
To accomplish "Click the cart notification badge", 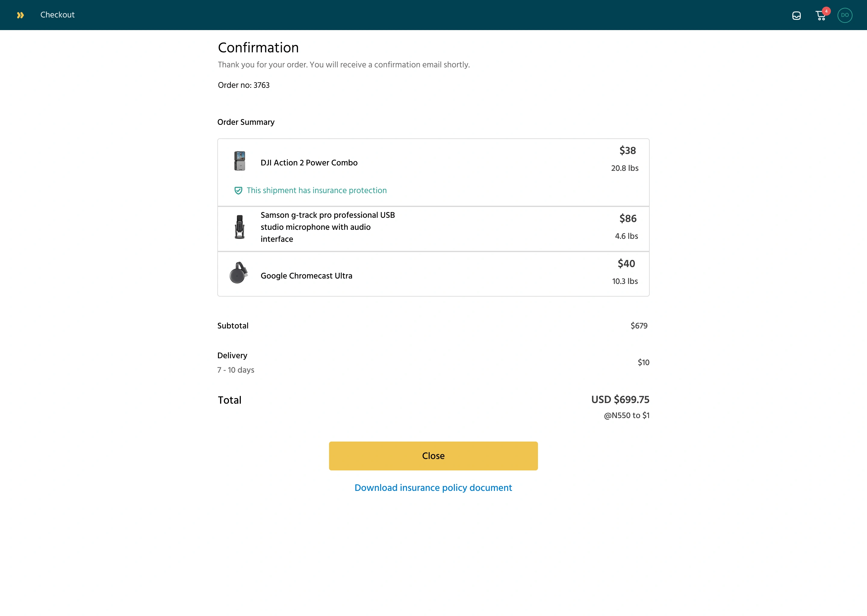I will (826, 11).
